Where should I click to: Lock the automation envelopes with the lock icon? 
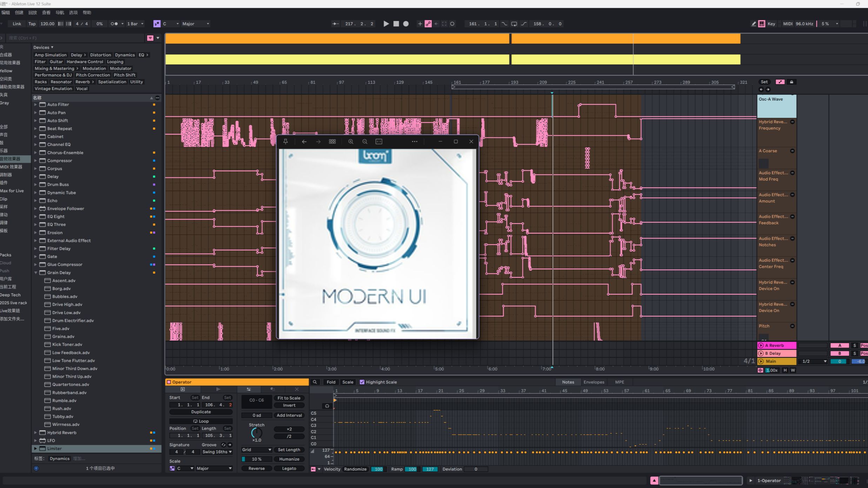(792, 82)
